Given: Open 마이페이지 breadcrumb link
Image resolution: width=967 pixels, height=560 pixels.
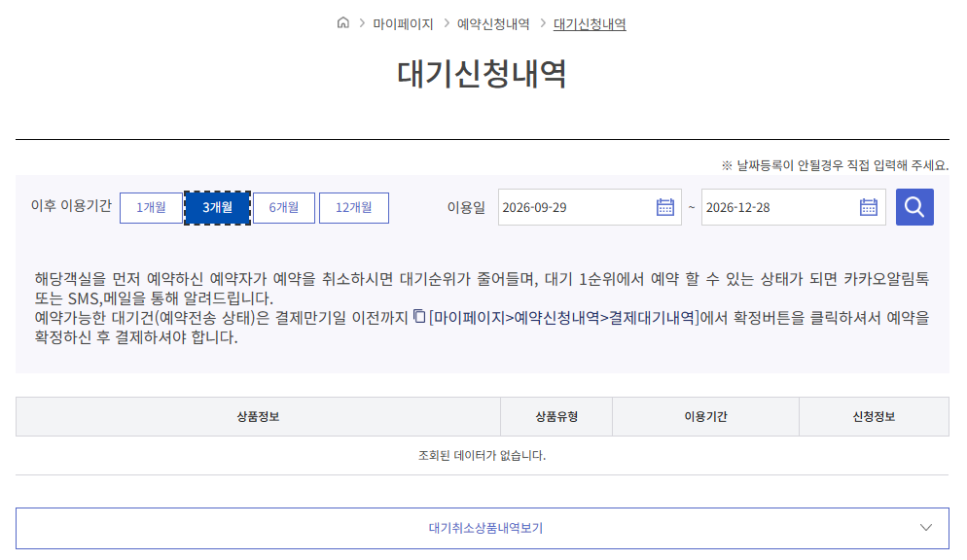Looking at the screenshot, I should point(403,24).
